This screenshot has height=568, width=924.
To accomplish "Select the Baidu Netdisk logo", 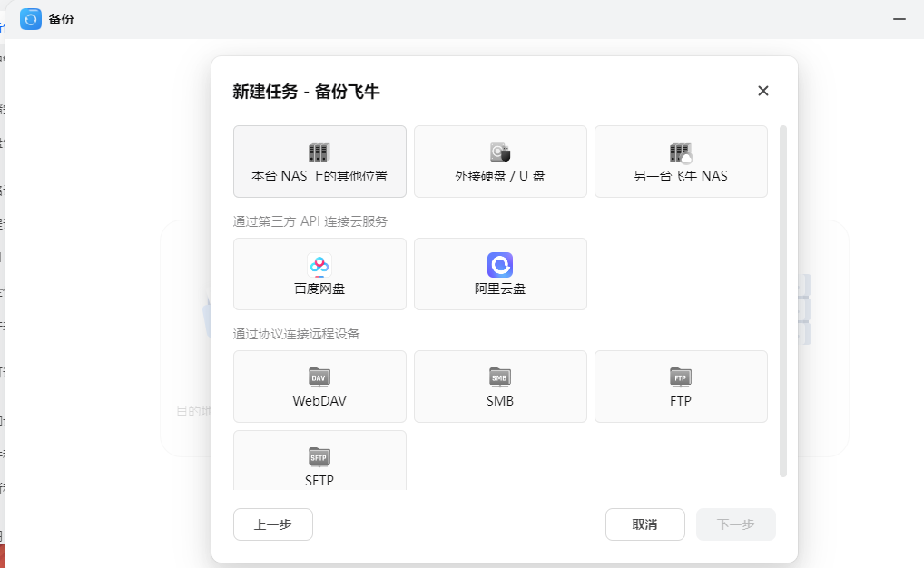I will coord(319,265).
